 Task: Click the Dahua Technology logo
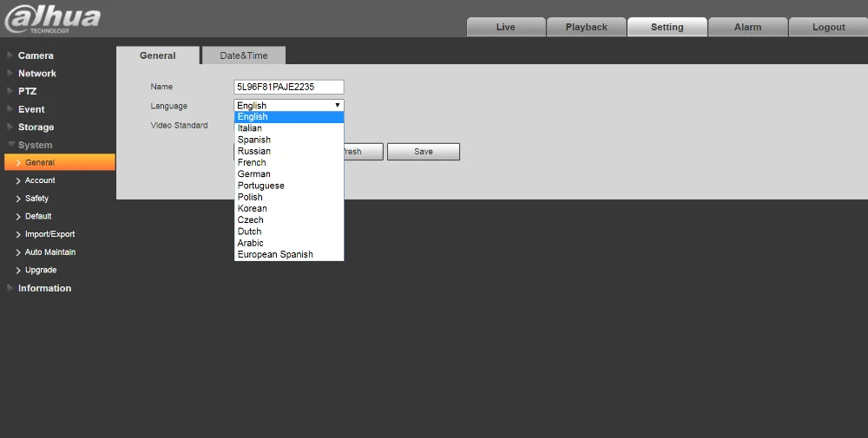pyautogui.click(x=53, y=19)
